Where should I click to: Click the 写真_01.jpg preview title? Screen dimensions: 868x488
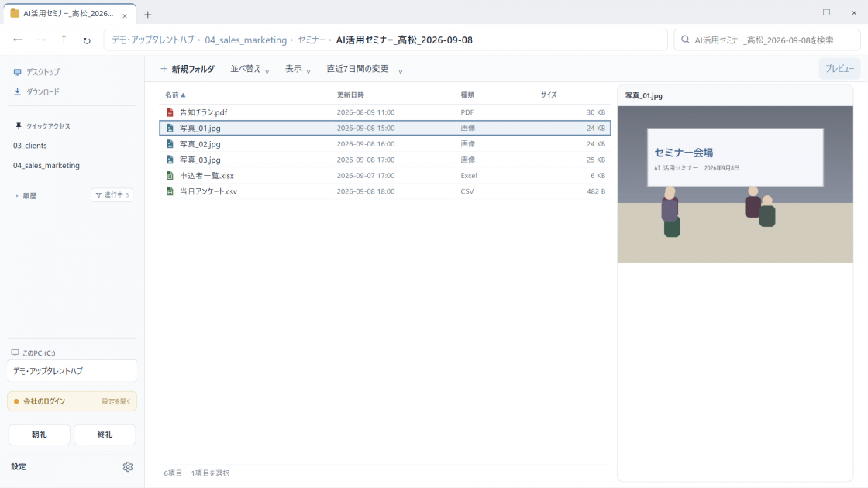pyautogui.click(x=644, y=96)
